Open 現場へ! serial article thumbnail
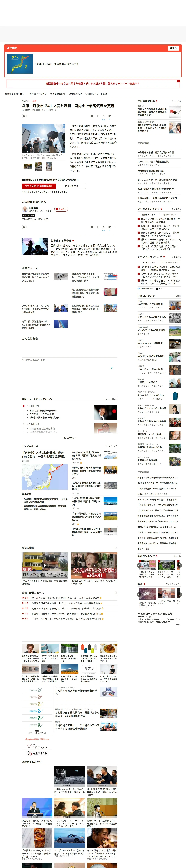This screenshot has width=186, height=868. [x=175, y=112]
